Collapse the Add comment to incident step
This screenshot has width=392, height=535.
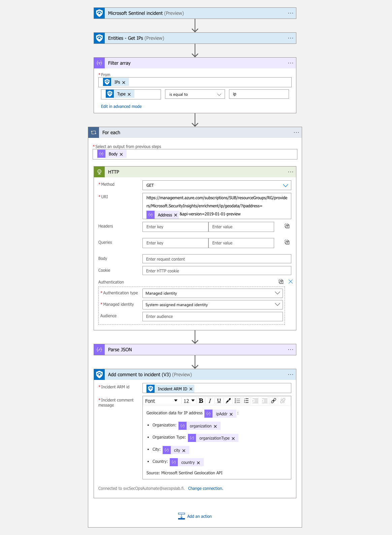(x=195, y=375)
